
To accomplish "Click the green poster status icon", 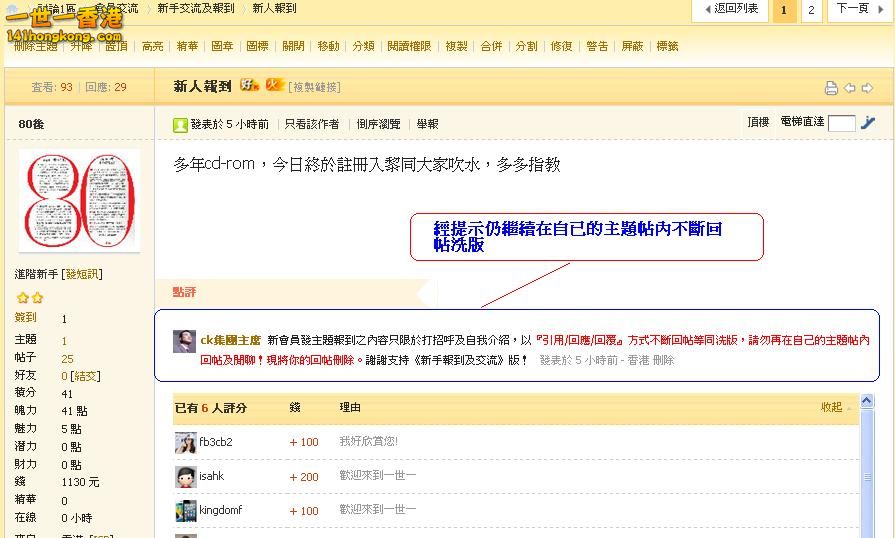I will (x=180, y=124).
